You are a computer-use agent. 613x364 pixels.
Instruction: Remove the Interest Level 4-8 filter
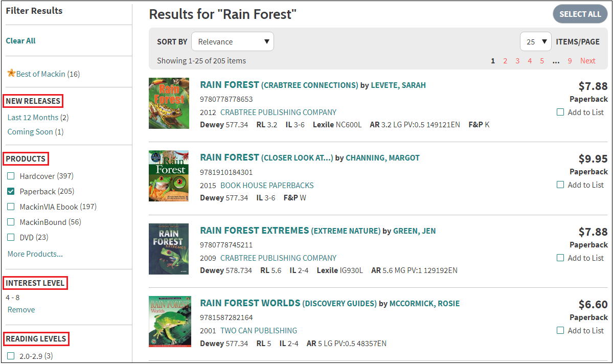[x=21, y=310]
